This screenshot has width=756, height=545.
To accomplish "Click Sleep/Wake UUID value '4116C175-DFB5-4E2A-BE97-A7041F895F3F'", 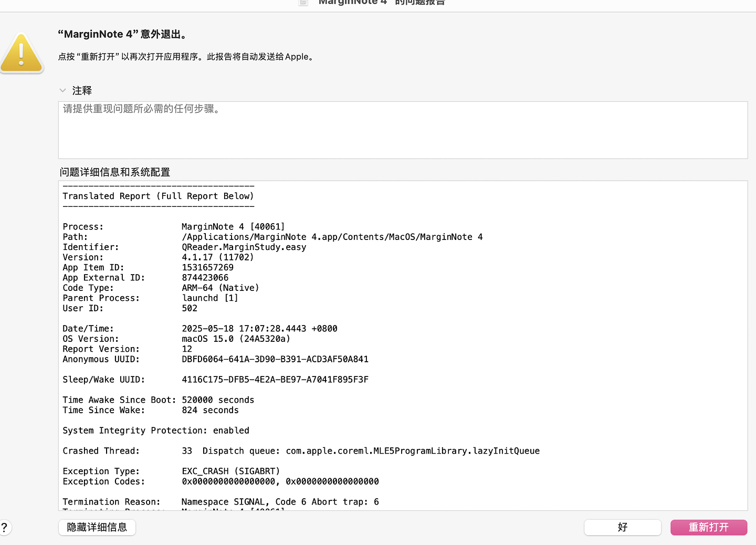I will [x=275, y=380].
